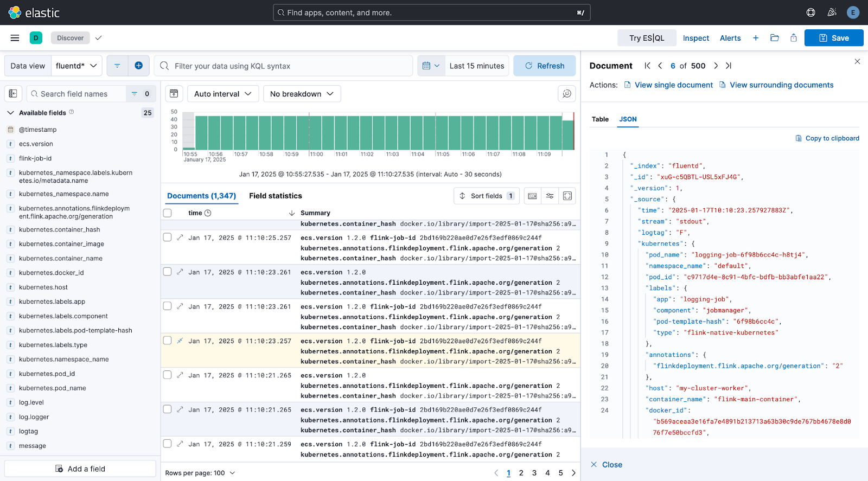Select the 11:10:23.257 row checkbox
The width and height of the screenshot is (868, 481).
168,341
